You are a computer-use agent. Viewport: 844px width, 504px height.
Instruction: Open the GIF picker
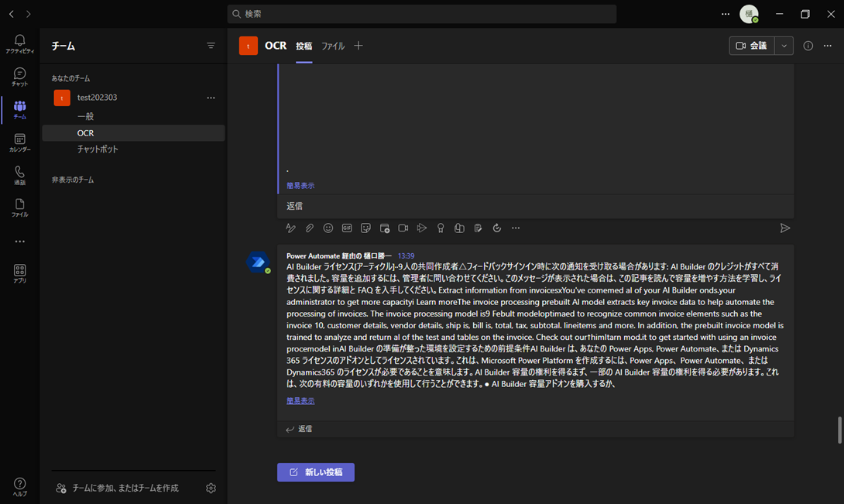point(347,228)
